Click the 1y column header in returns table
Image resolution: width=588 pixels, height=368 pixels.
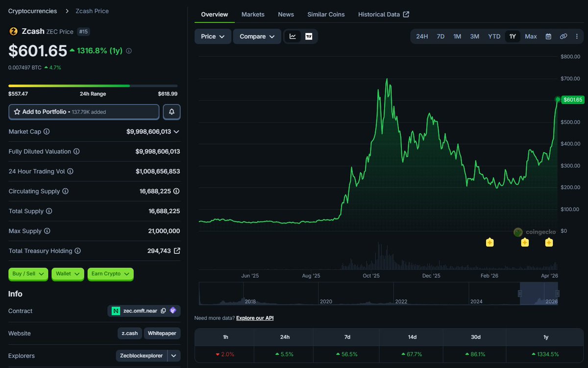[546, 337]
